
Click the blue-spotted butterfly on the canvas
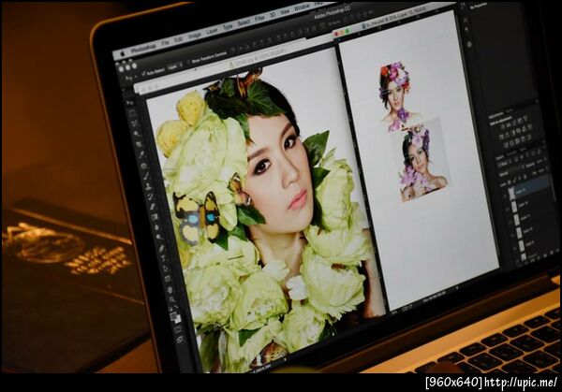click(x=199, y=218)
